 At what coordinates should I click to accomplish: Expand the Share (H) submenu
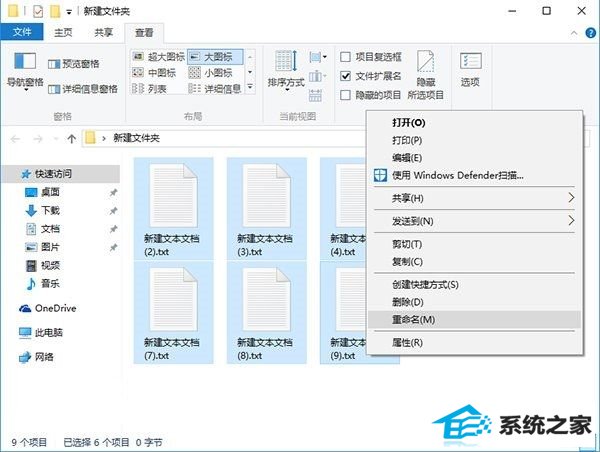[474, 198]
